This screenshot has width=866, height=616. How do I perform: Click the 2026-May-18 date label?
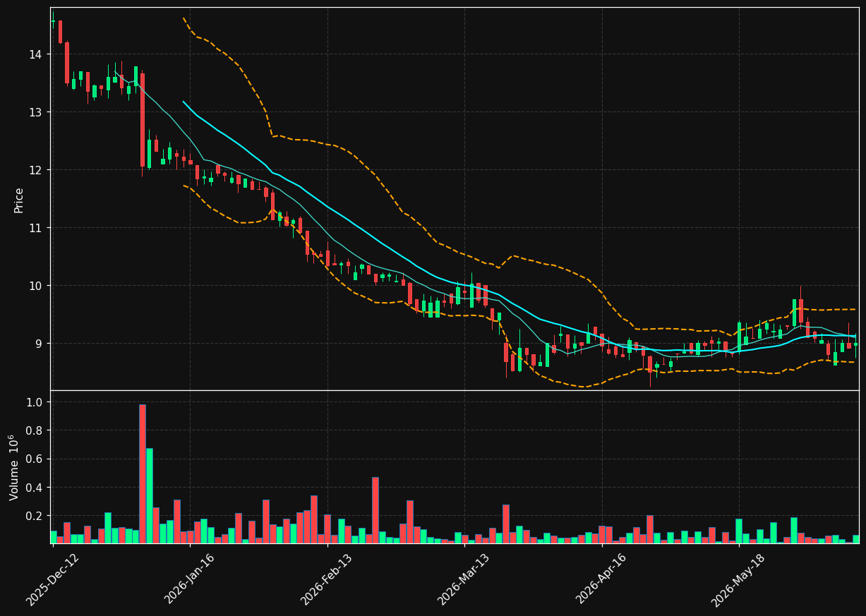pos(738,579)
